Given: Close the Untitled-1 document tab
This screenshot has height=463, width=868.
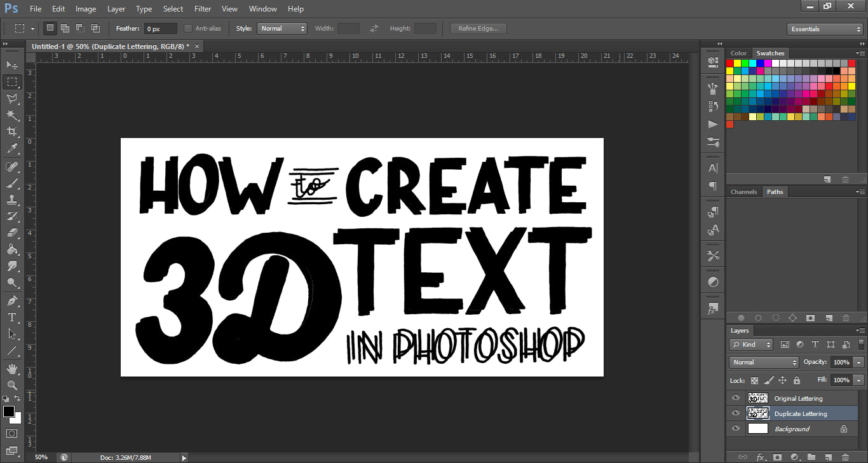Looking at the screenshot, I should tap(197, 46).
